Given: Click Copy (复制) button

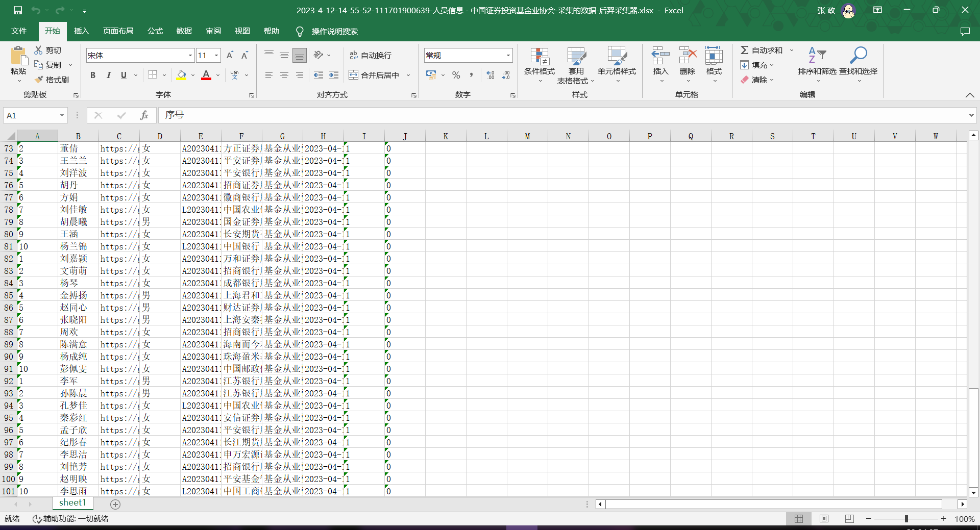Looking at the screenshot, I should click(48, 65).
